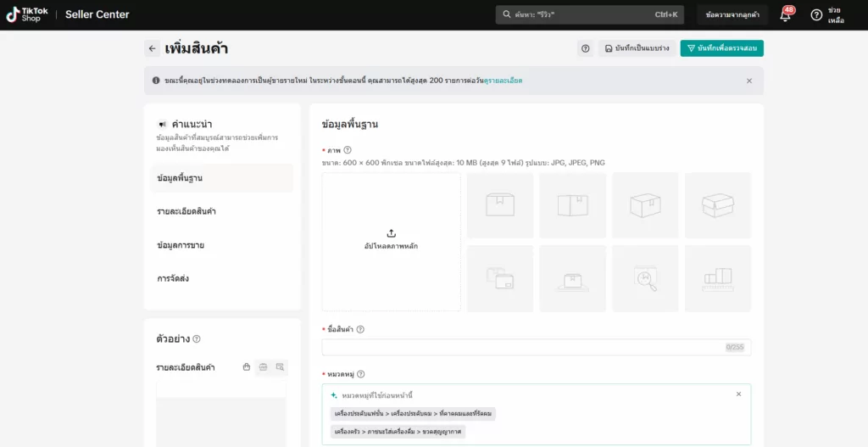Go to ข้อมูลการขาย section in sidebar
868x447 pixels.
pyautogui.click(x=181, y=245)
